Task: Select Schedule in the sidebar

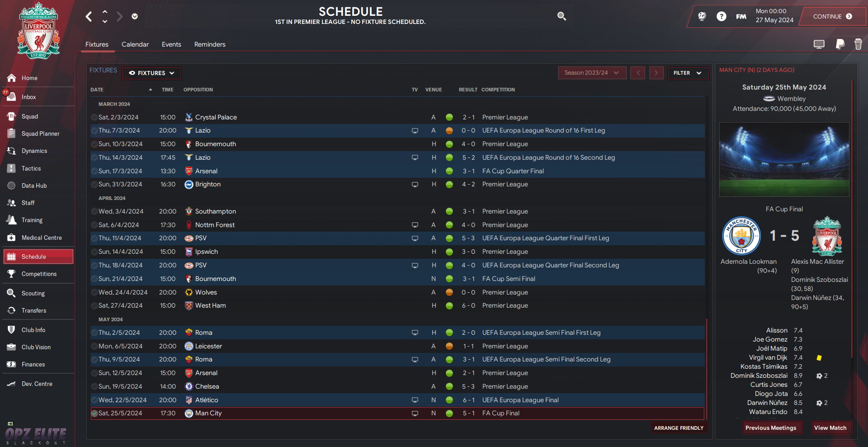Action: (38, 257)
